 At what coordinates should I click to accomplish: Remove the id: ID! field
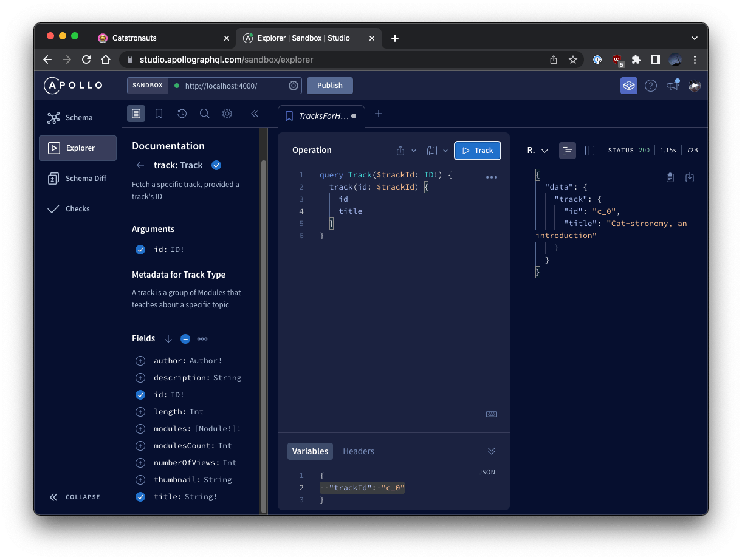tap(140, 395)
